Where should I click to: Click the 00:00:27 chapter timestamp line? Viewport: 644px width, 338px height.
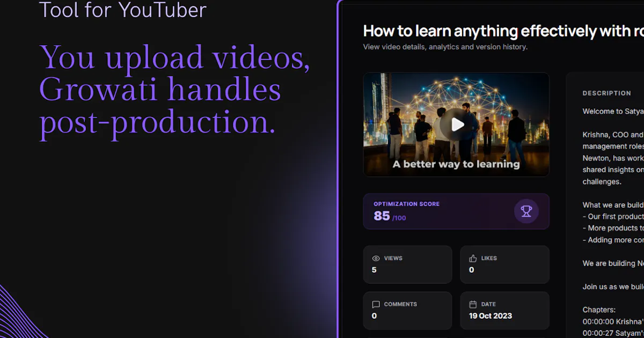613,333
